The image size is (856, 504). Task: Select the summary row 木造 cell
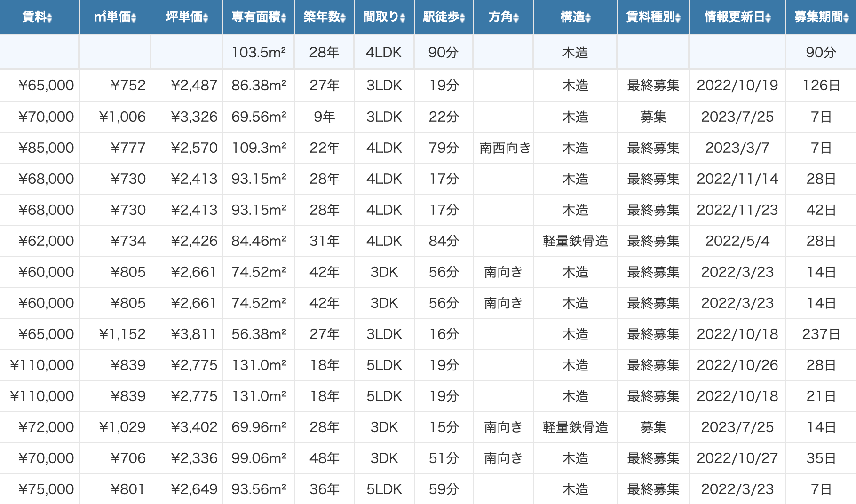pos(575,52)
